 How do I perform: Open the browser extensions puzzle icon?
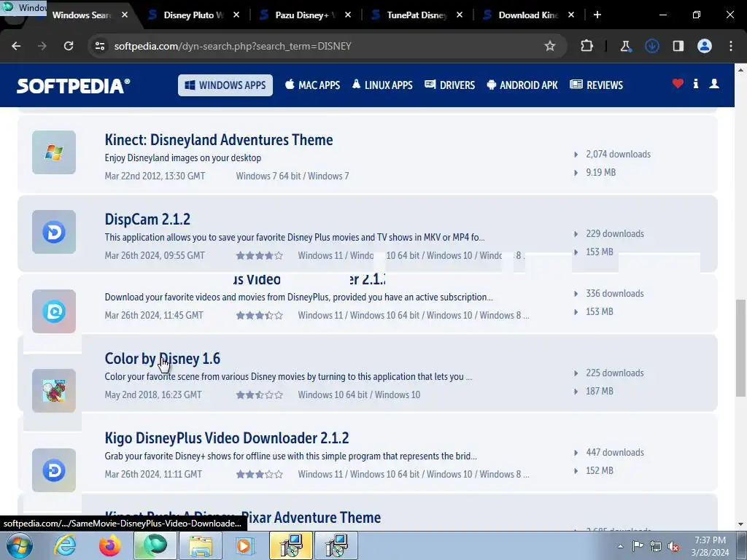(x=587, y=46)
